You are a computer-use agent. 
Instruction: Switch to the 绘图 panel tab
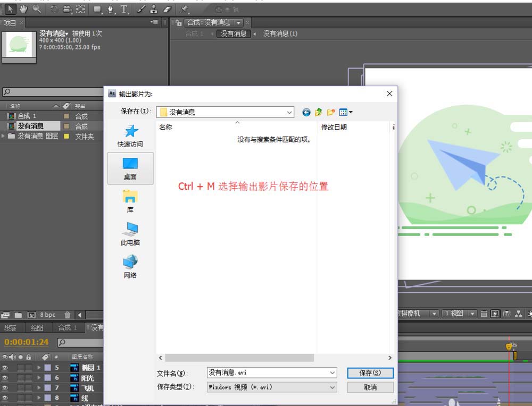(x=37, y=327)
